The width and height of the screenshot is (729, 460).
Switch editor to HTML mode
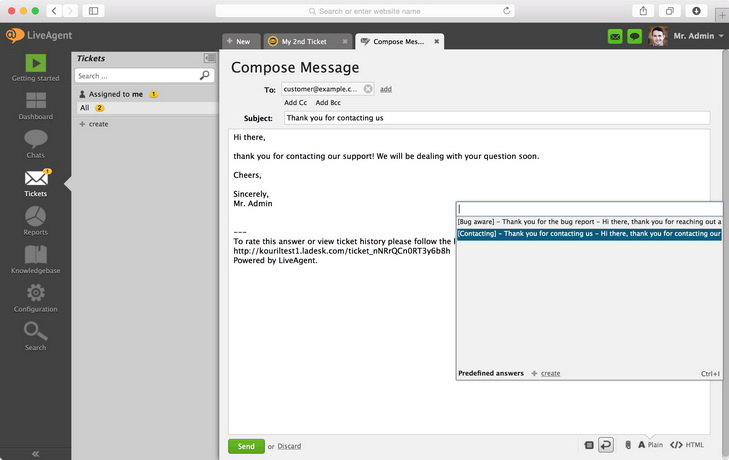688,445
